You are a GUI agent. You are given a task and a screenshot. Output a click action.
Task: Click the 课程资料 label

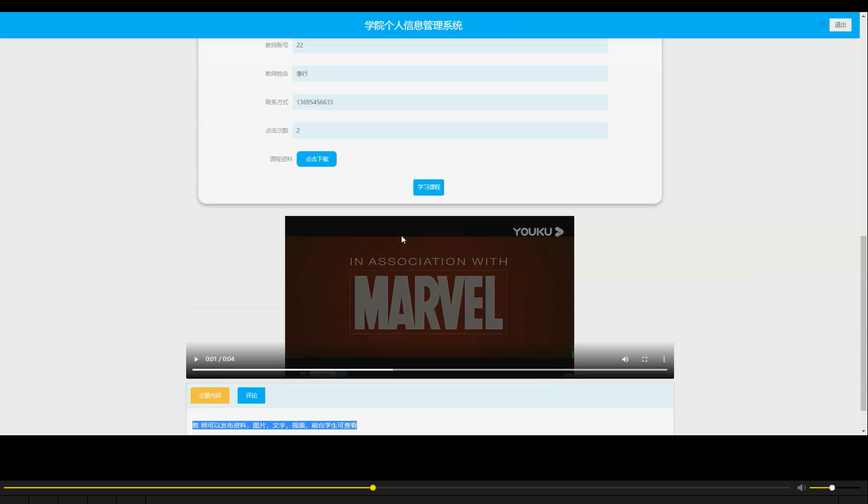(x=281, y=159)
